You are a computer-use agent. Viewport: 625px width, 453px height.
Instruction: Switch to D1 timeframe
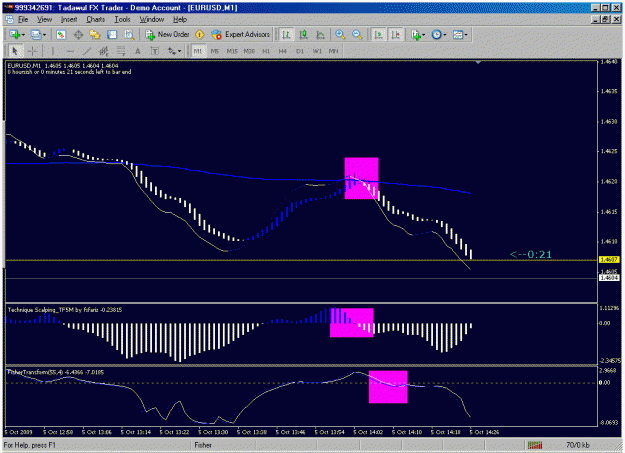pyautogui.click(x=300, y=51)
